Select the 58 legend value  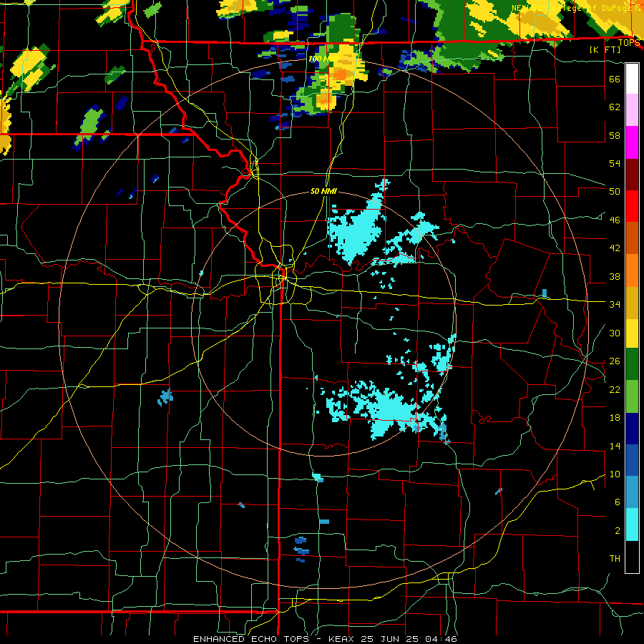[615, 135]
